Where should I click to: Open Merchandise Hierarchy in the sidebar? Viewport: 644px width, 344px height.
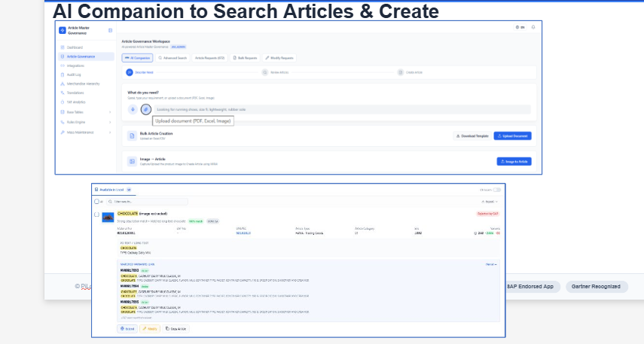(x=80, y=84)
